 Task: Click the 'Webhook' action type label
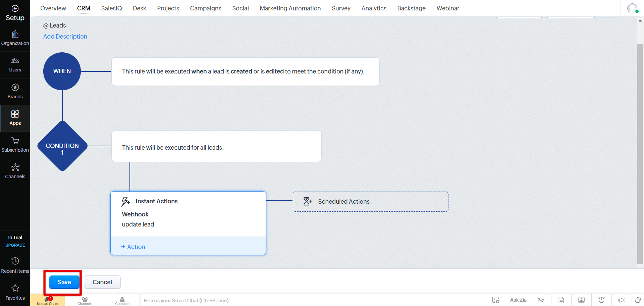point(135,214)
